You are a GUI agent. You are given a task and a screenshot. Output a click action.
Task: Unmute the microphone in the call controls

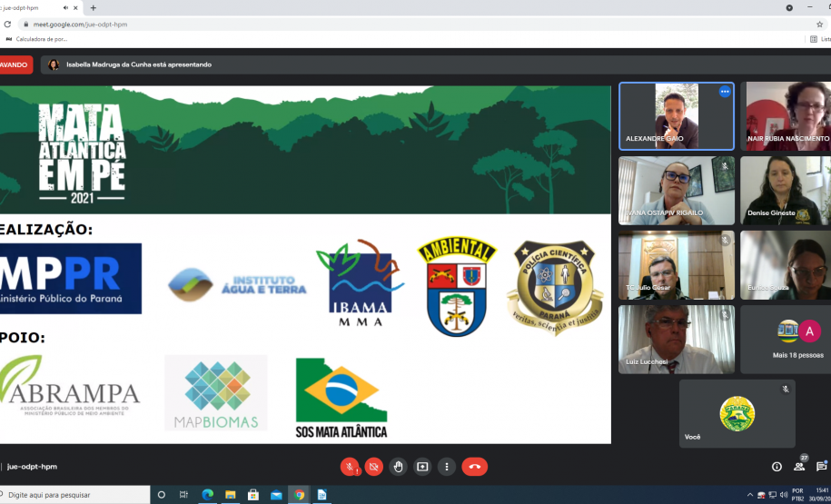tap(350, 467)
